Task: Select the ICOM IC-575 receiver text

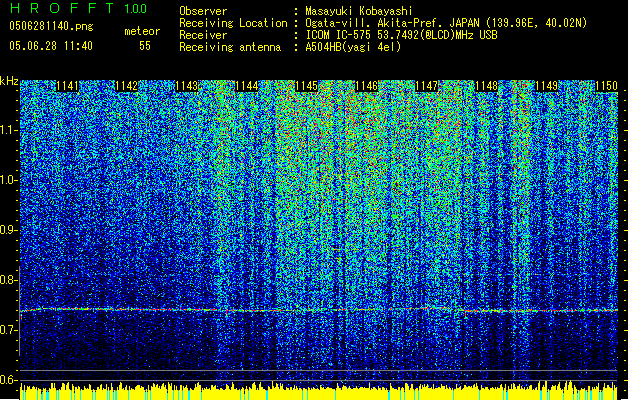Action: point(401,35)
